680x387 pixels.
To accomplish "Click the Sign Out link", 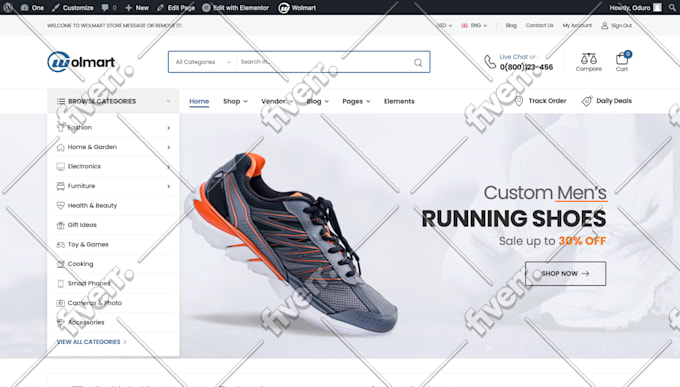I will (x=621, y=26).
